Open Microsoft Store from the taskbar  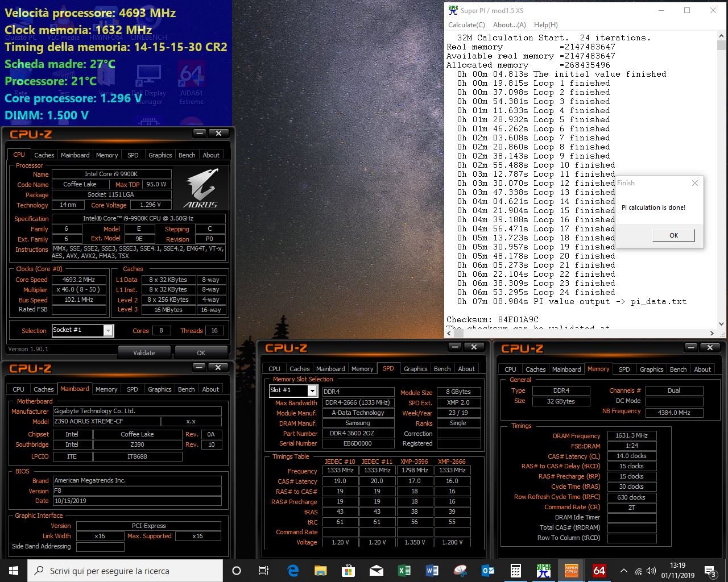pos(349,571)
